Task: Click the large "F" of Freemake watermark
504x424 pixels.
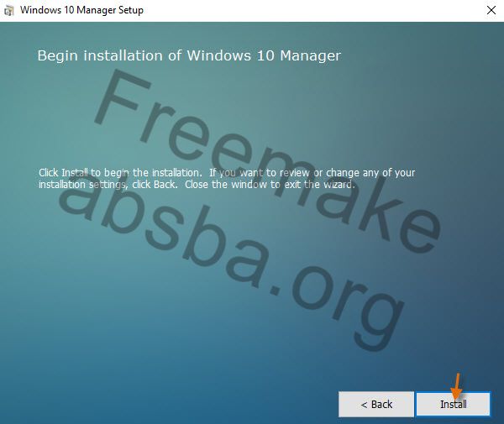Action: click(x=122, y=98)
